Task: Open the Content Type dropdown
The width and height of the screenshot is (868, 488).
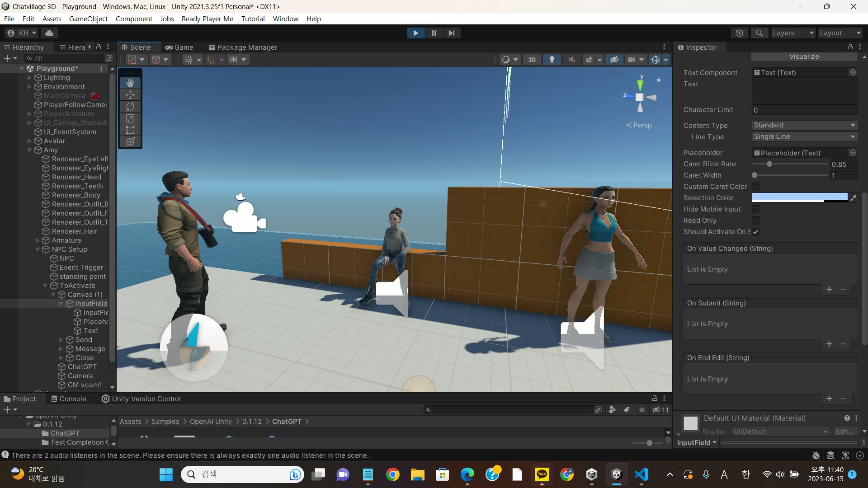Action: click(x=804, y=125)
